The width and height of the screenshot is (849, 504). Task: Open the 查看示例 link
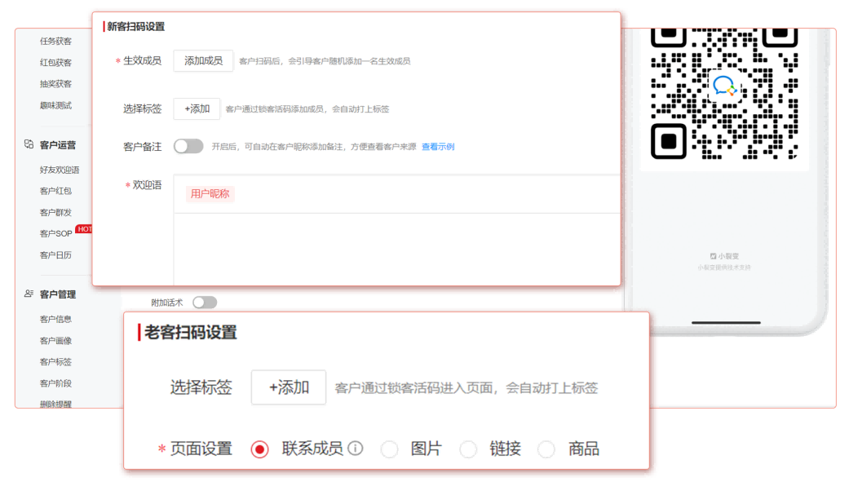[x=438, y=147]
